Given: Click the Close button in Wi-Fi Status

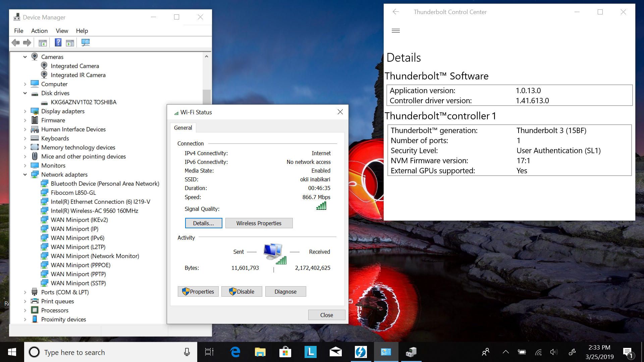Looking at the screenshot, I should [x=327, y=315].
